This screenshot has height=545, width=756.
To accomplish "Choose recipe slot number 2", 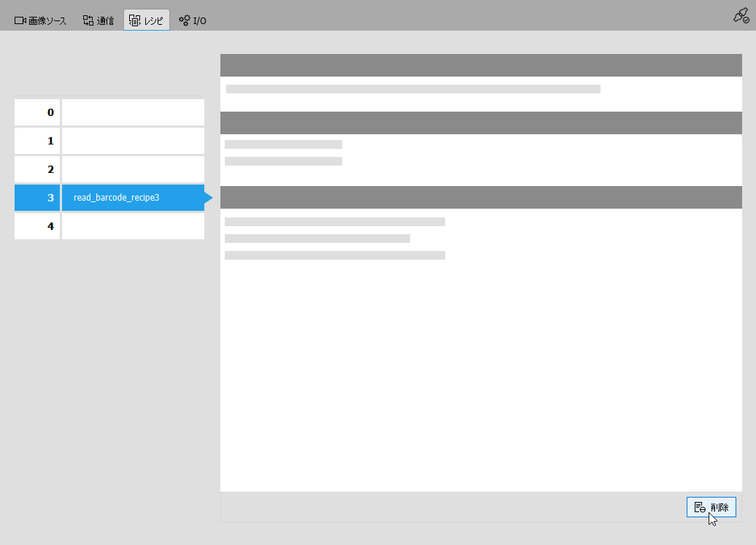I will point(37,169).
